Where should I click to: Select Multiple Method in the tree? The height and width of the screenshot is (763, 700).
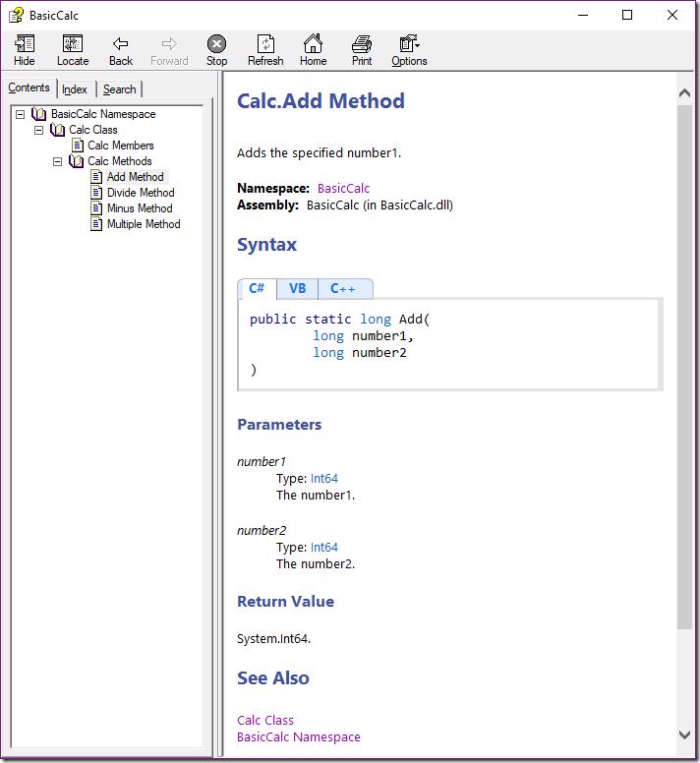click(144, 224)
